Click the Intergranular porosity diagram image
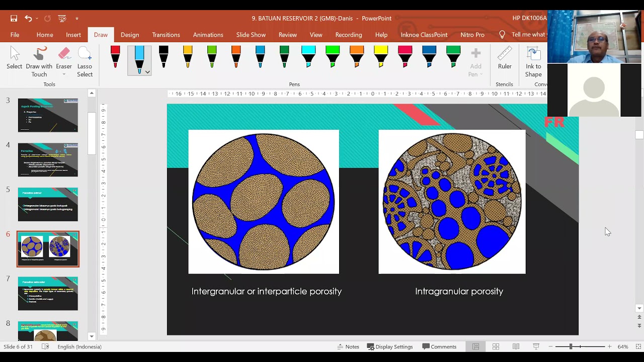Image resolution: width=644 pixels, height=362 pixels. [x=264, y=202]
